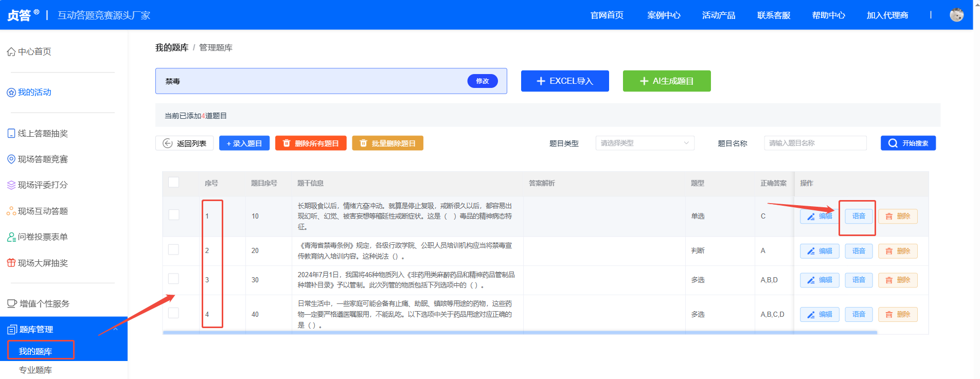Click the 单选 cell in row 1
This screenshot has height=379, width=980.
(x=698, y=216)
